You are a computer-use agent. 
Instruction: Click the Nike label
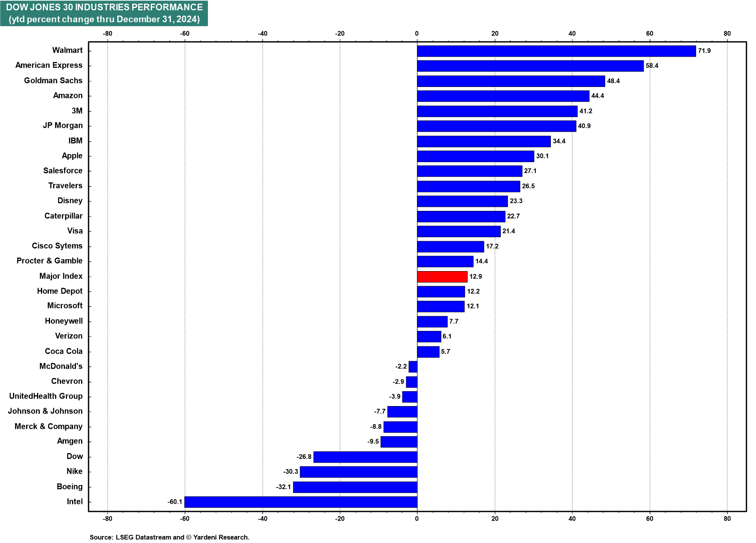[x=74, y=471]
